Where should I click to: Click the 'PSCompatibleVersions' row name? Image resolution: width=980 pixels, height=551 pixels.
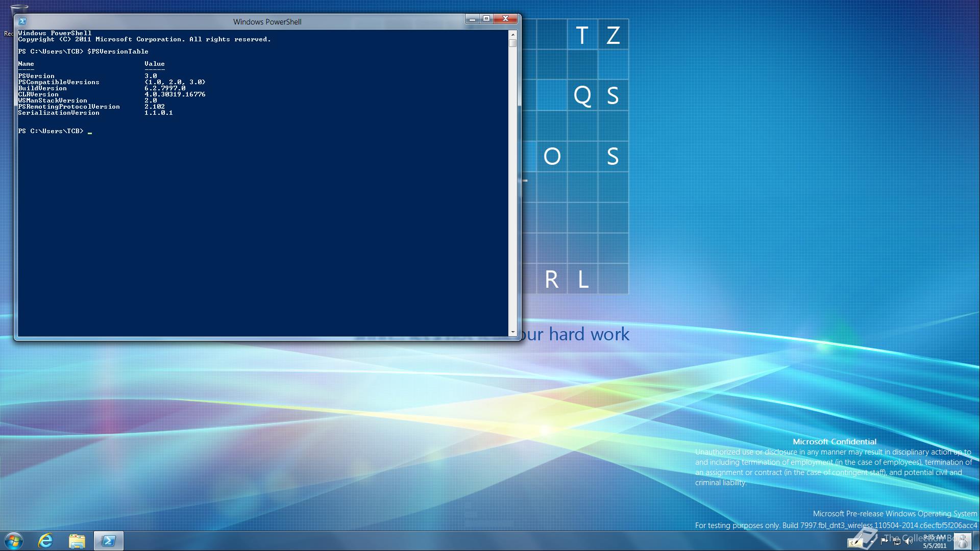coord(59,82)
